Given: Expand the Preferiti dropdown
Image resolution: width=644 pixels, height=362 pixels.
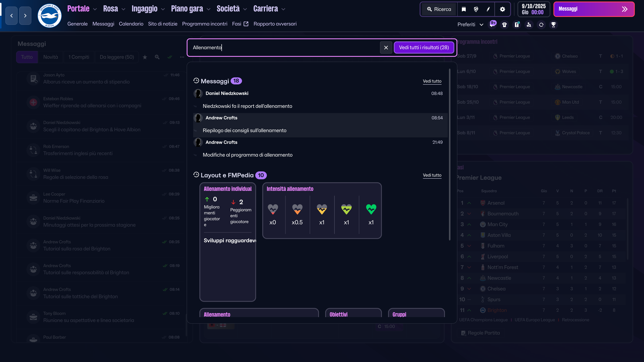Looking at the screenshot, I should click(x=470, y=24).
